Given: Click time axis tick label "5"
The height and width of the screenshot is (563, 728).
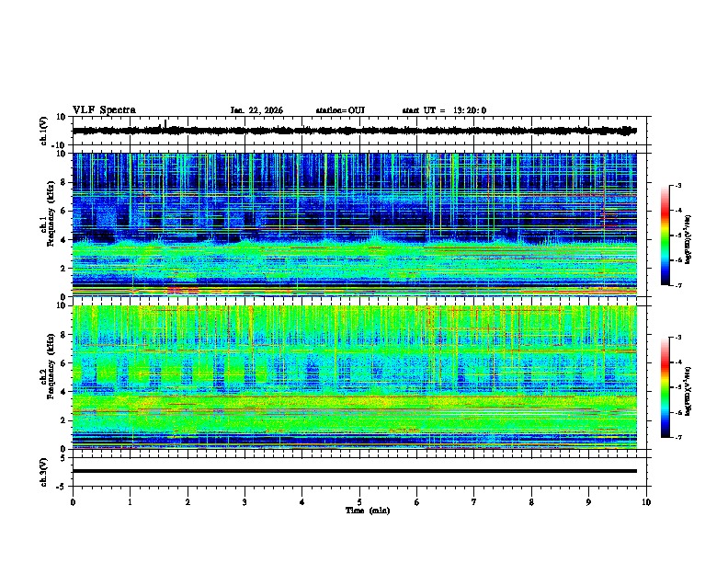Looking at the screenshot, I should click(359, 502).
